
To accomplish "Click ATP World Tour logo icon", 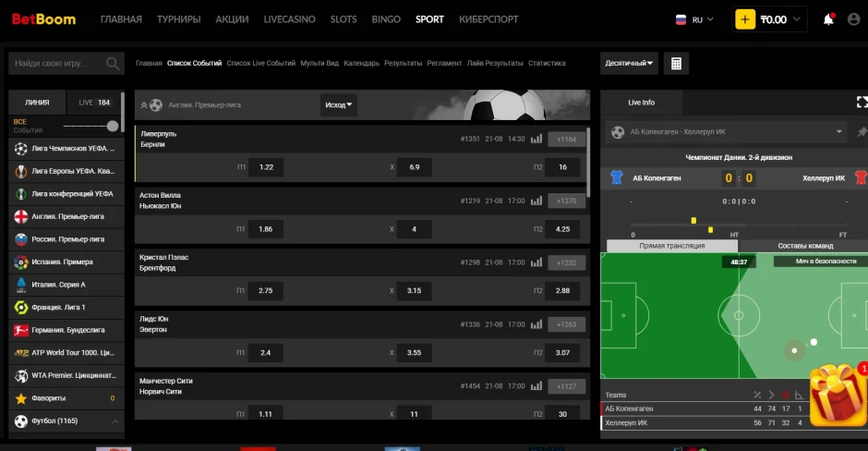I will pos(21,353).
